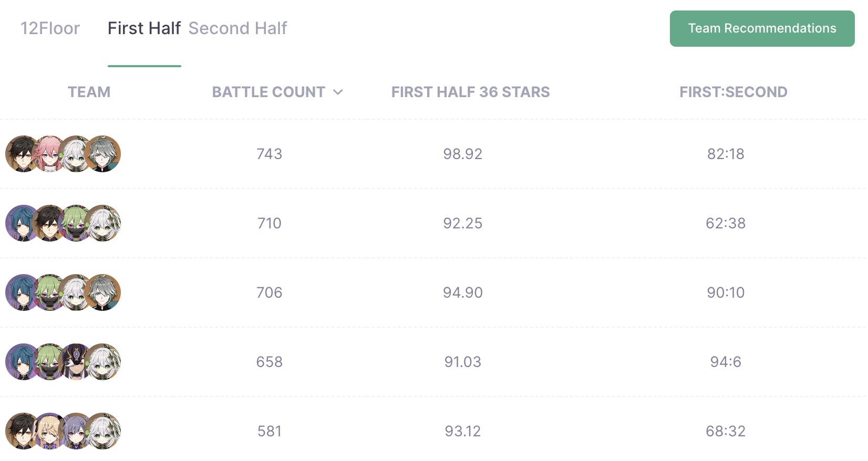Select the blue-haired avatar in second team row

(x=24, y=223)
